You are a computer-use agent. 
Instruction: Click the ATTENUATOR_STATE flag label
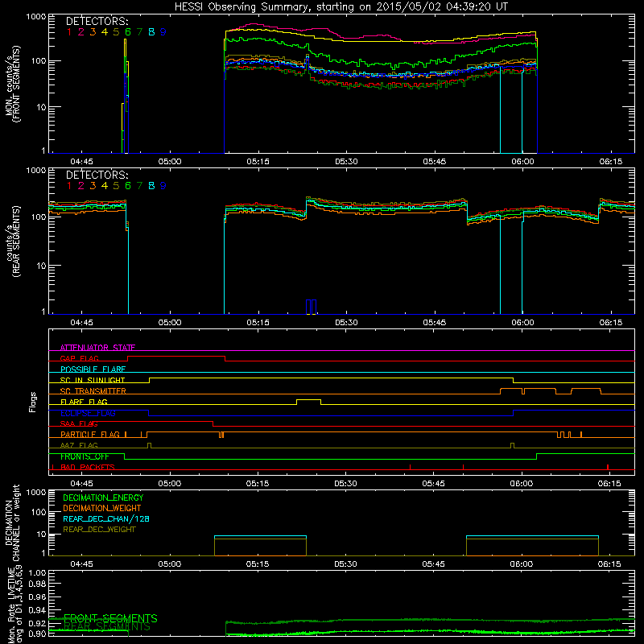97,348
